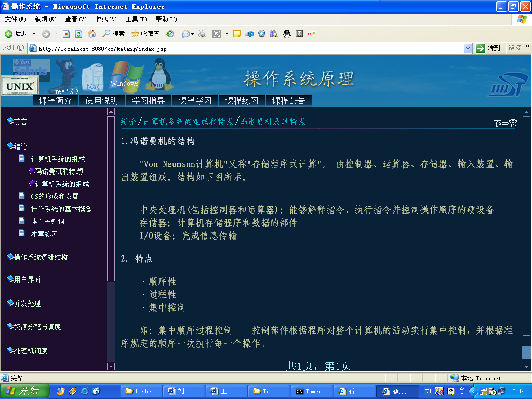Click the History icon in toolbar
Viewport: 532px width, 399px height.
pos(170,34)
